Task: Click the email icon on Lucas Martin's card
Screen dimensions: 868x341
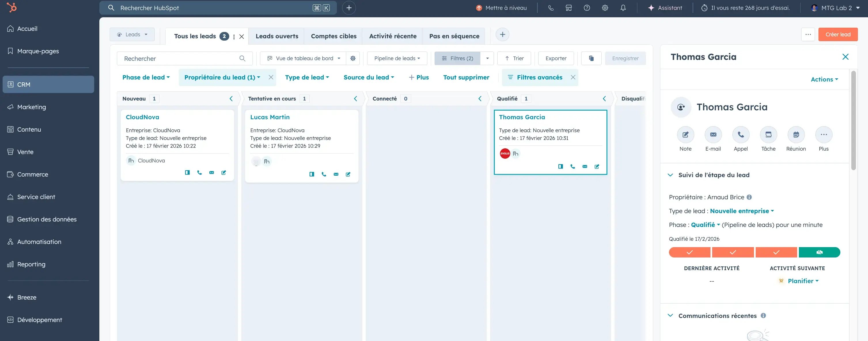Action: [x=336, y=175]
